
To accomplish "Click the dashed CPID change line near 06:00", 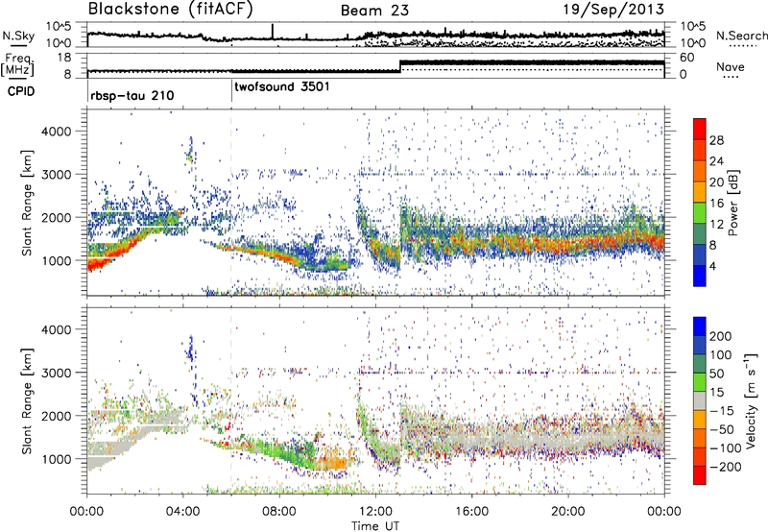I will pos(231,203).
